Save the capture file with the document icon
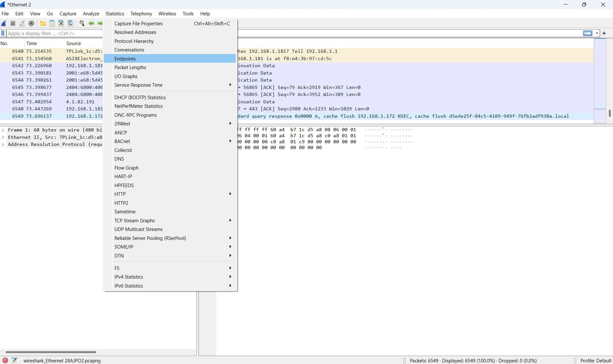The height and width of the screenshot is (364, 613). [x=52, y=23]
